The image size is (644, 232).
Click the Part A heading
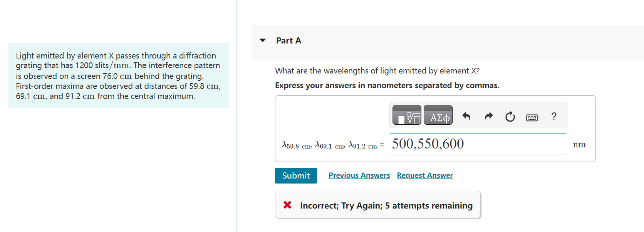click(288, 40)
